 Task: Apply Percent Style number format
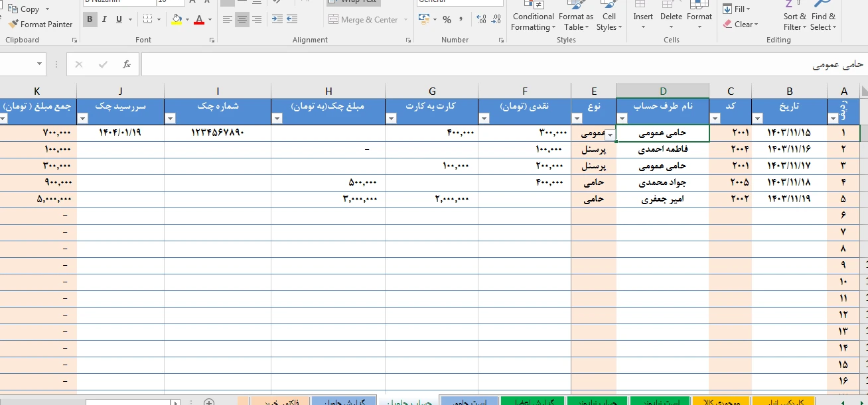coord(447,20)
